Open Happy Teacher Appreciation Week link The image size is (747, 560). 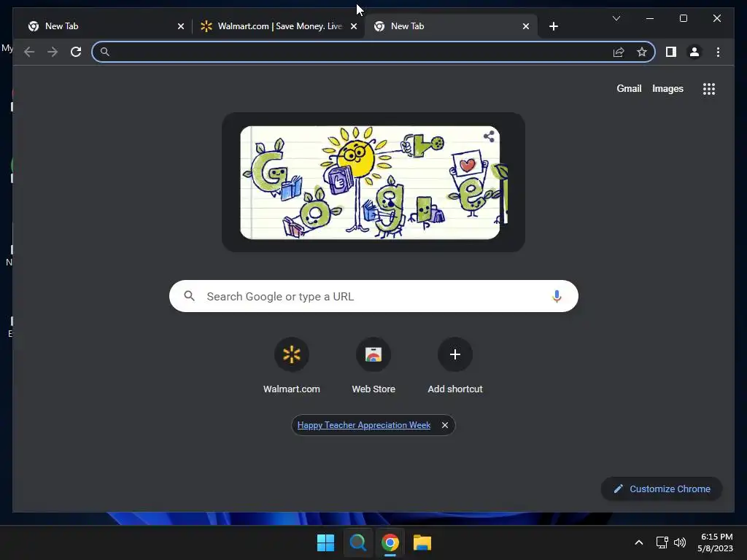364,425
